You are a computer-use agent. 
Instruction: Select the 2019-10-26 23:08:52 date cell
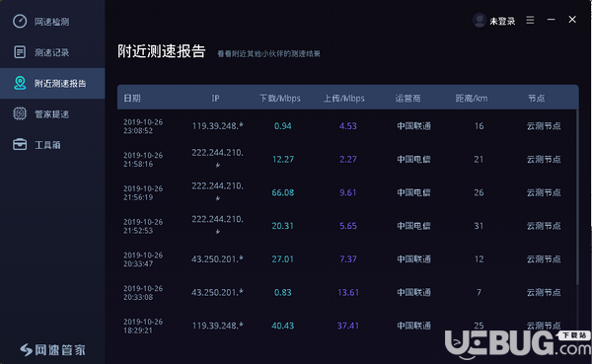point(143,126)
